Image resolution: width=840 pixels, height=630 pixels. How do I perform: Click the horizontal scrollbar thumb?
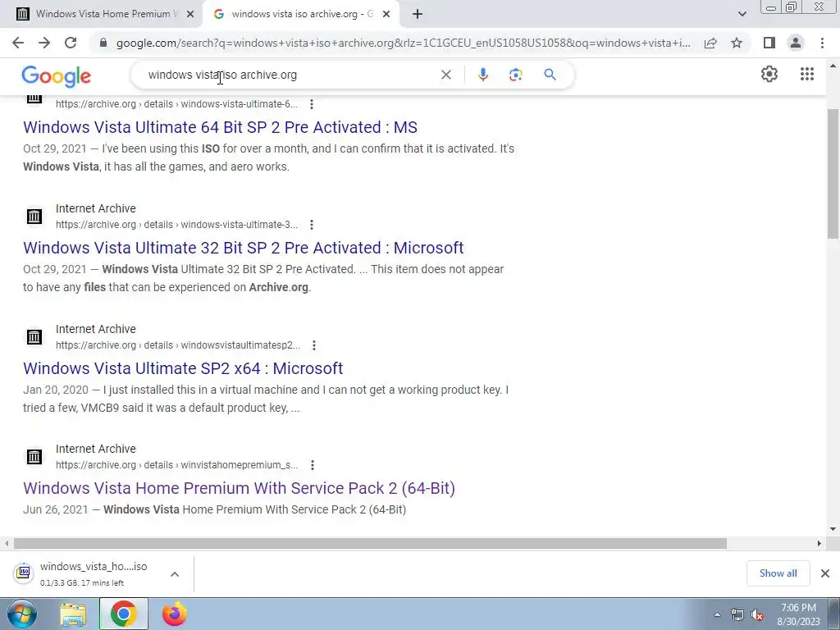[x=370, y=543]
